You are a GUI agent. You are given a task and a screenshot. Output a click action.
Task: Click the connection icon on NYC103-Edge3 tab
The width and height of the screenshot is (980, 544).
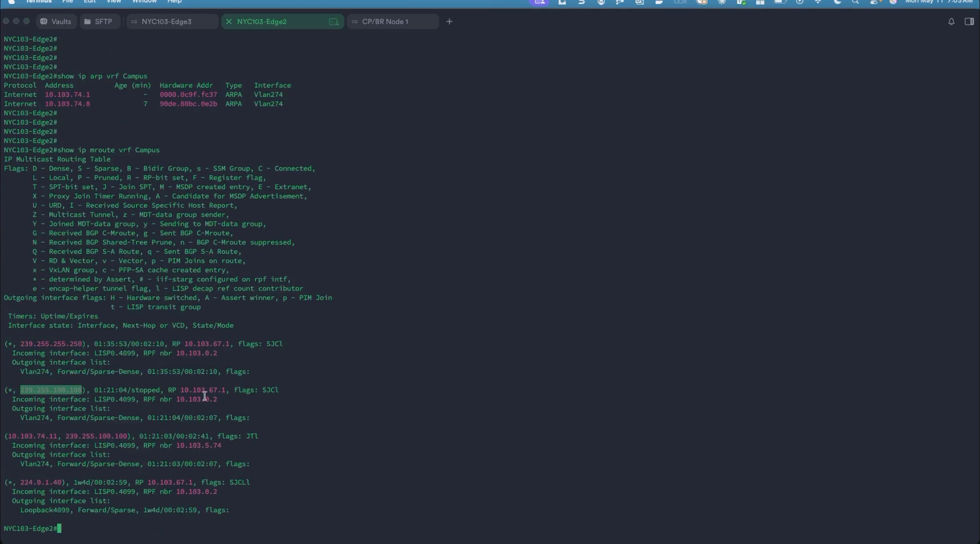tap(134, 21)
